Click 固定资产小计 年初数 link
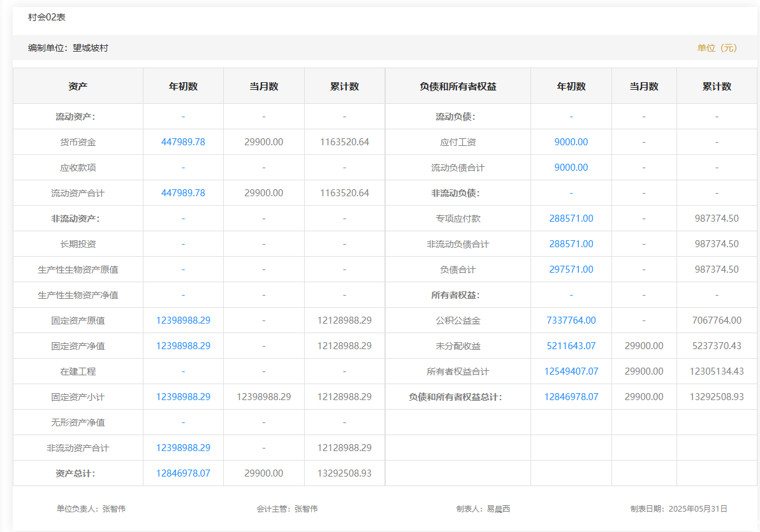Image resolution: width=760 pixels, height=532 pixels. pos(183,397)
